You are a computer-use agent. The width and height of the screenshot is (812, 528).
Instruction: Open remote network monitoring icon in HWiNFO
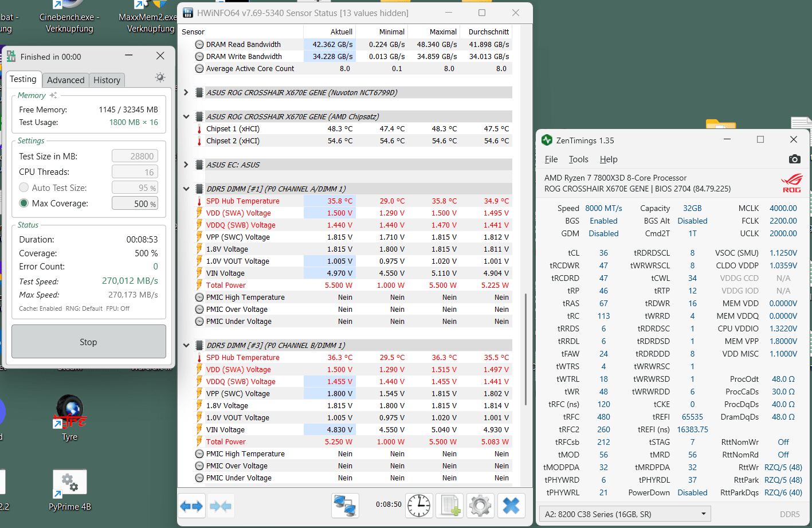(345, 506)
